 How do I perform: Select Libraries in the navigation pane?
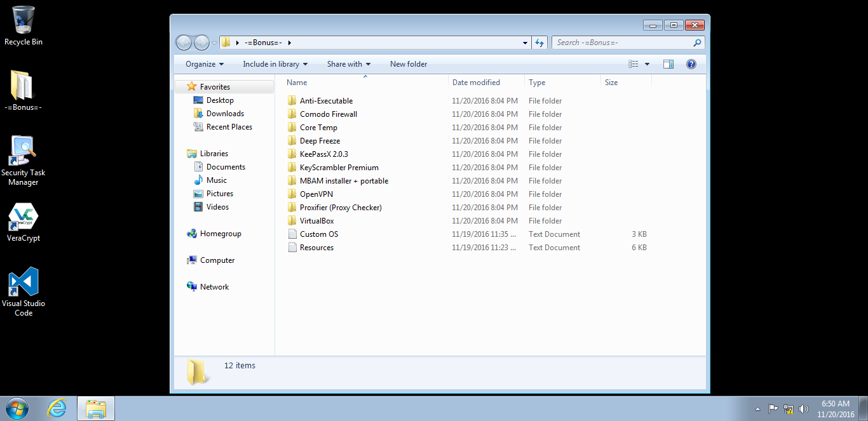click(207, 154)
